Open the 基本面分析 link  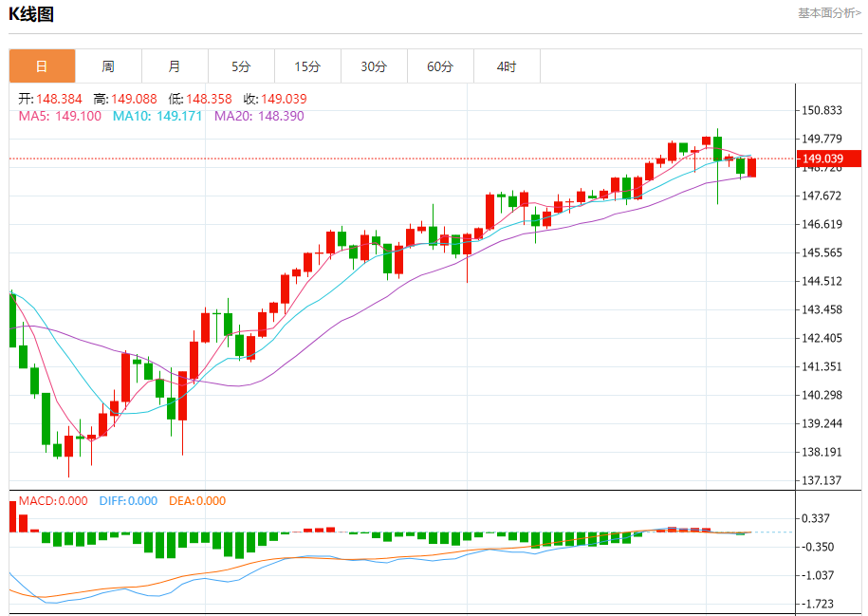click(828, 13)
